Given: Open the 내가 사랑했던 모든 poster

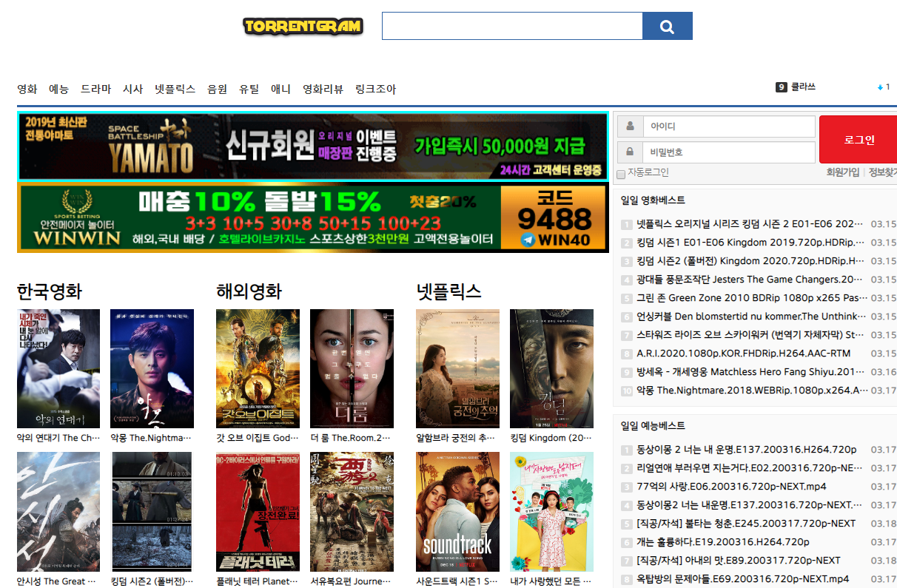Looking at the screenshot, I should [x=552, y=512].
